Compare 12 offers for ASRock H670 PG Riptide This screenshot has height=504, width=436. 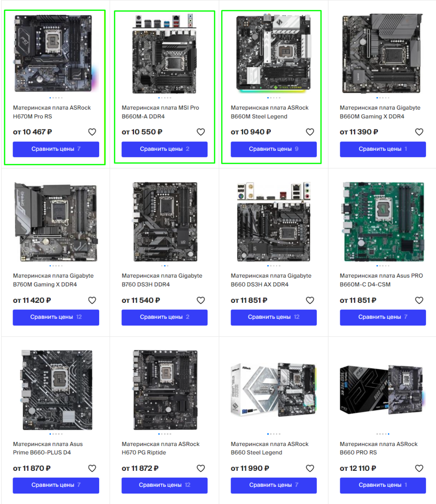(165, 485)
